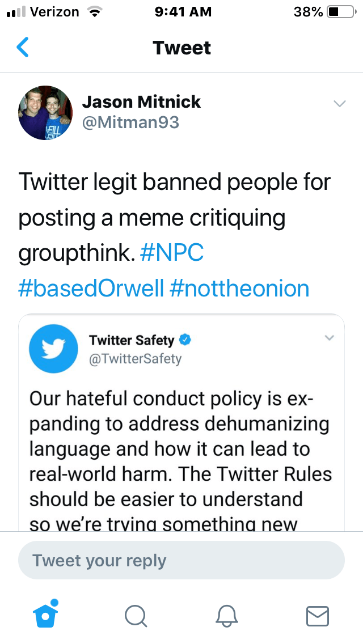This screenshot has height=644, width=363.
Task: Tap Jason Mitnick's profile photo
Action: coord(45,112)
